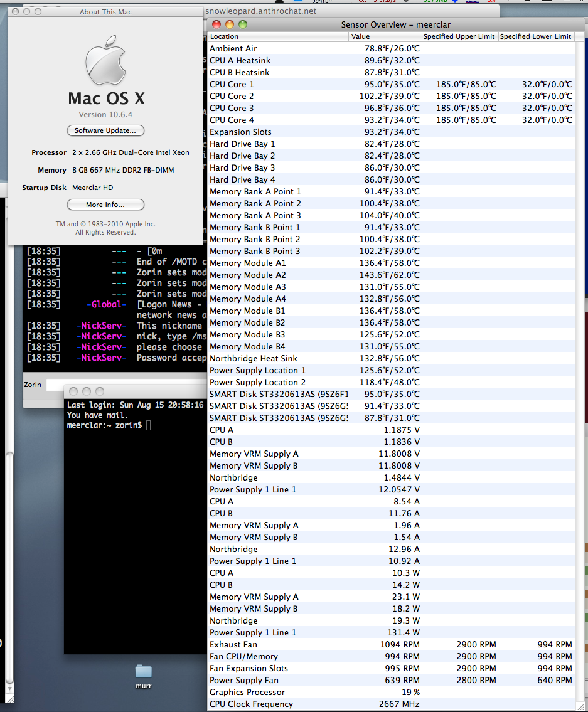
Task: Click Software Update button
Action: (x=105, y=130)
